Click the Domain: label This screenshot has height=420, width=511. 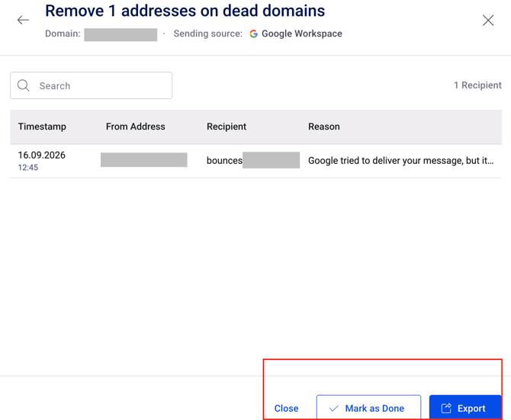(x=63, y=34)
